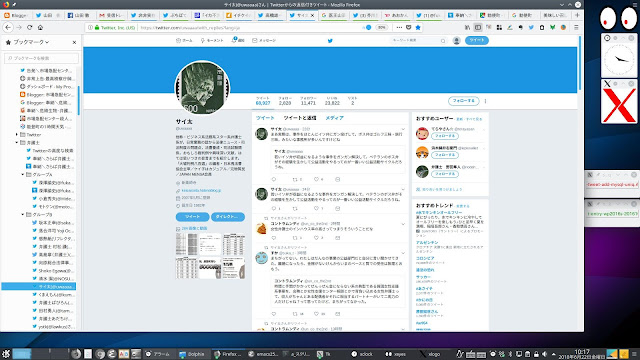Image resolution: width=640 pixels, height=360 pixels.
Task: Select the Media tab on profile
Action: (x=334, y=118)
